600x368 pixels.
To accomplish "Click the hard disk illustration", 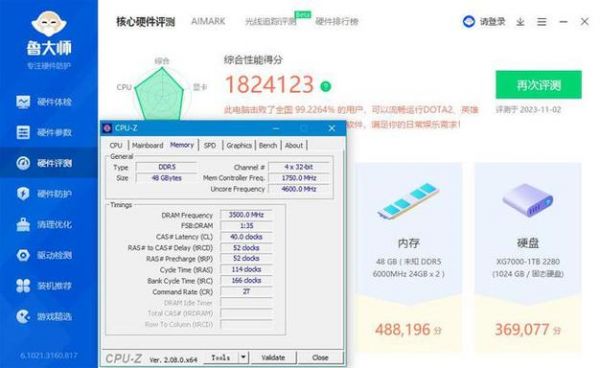I will pyautogui.click(x=528, y=200).
